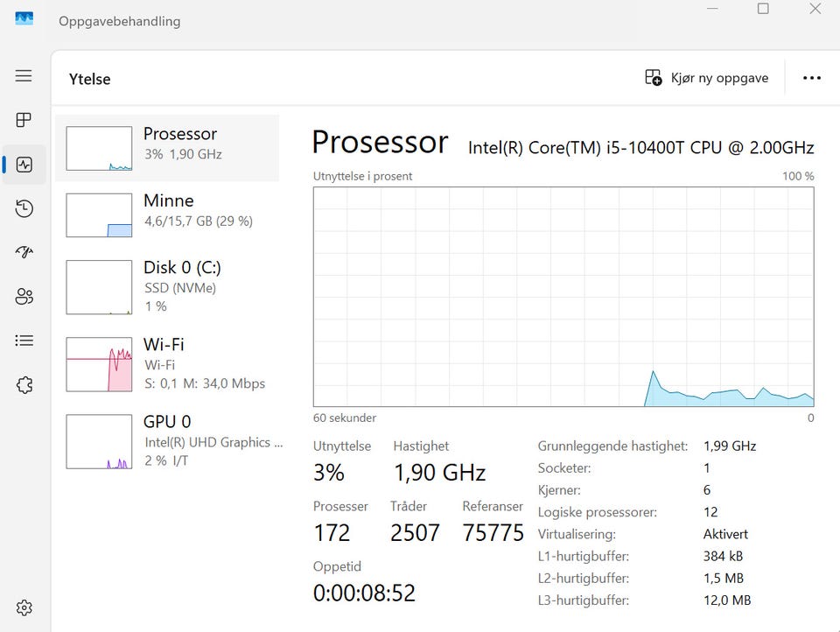Screen dimensions: 840x632
Task: Click the 2507 Tråder value
Action: click(415, 533)
